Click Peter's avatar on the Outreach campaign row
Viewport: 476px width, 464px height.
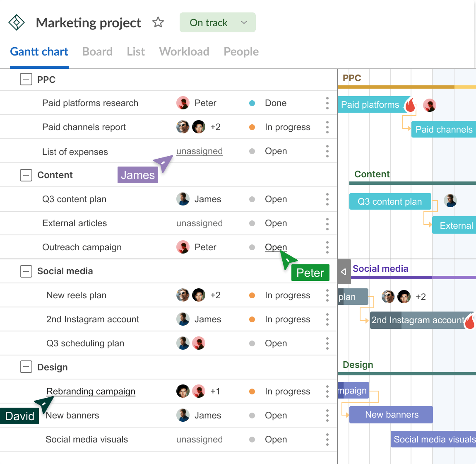pos(183,247)
